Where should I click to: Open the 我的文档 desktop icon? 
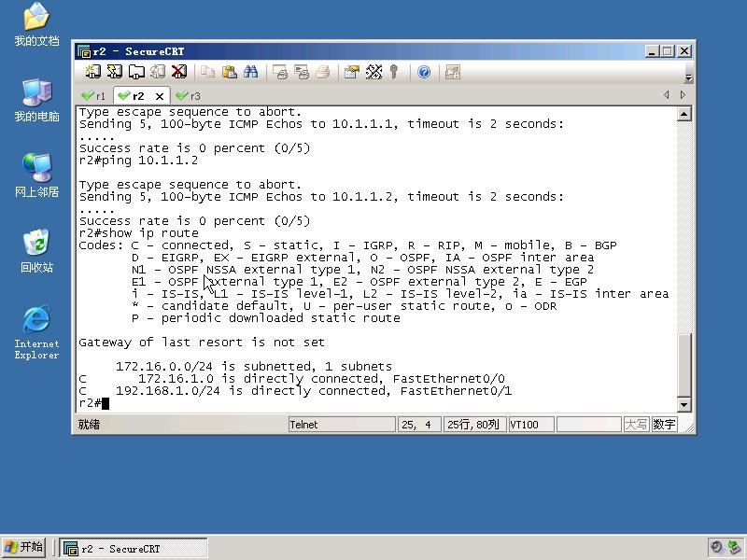coord(36,25)
